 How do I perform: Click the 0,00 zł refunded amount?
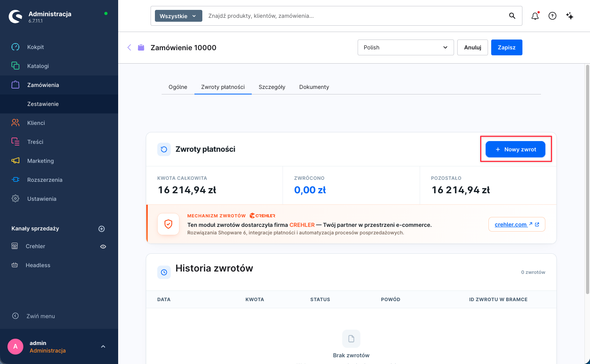[x=310, y=190]
